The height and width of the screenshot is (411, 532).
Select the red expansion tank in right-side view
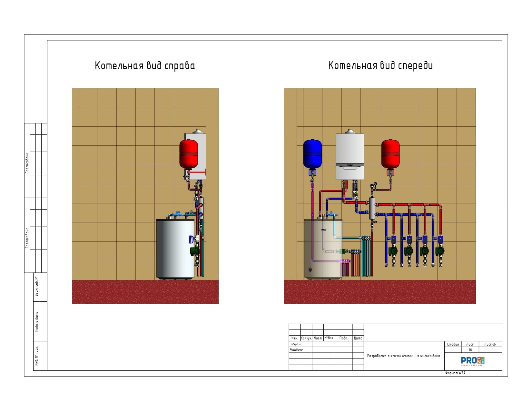click(189, 154)
